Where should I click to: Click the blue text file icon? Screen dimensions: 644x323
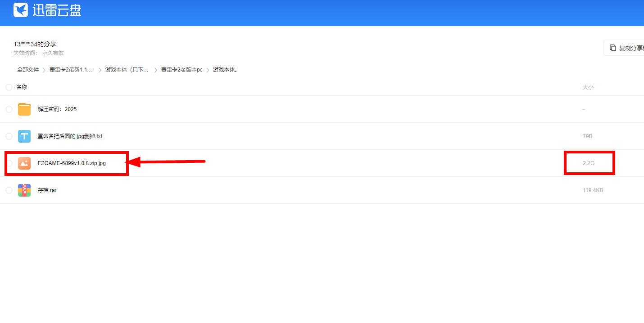point(24,136)
